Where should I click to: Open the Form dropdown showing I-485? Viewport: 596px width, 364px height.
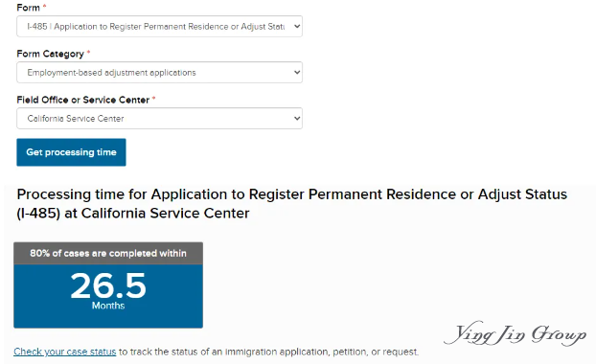click(159, 26)
